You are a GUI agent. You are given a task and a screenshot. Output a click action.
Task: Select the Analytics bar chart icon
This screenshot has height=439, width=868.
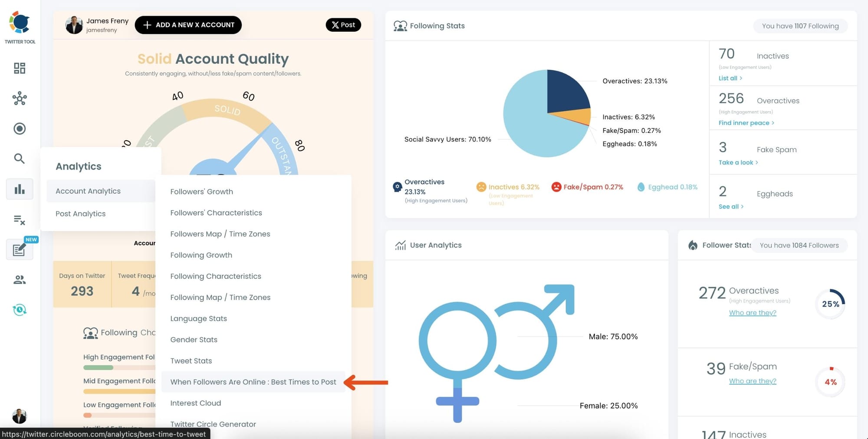pos(19,189)
